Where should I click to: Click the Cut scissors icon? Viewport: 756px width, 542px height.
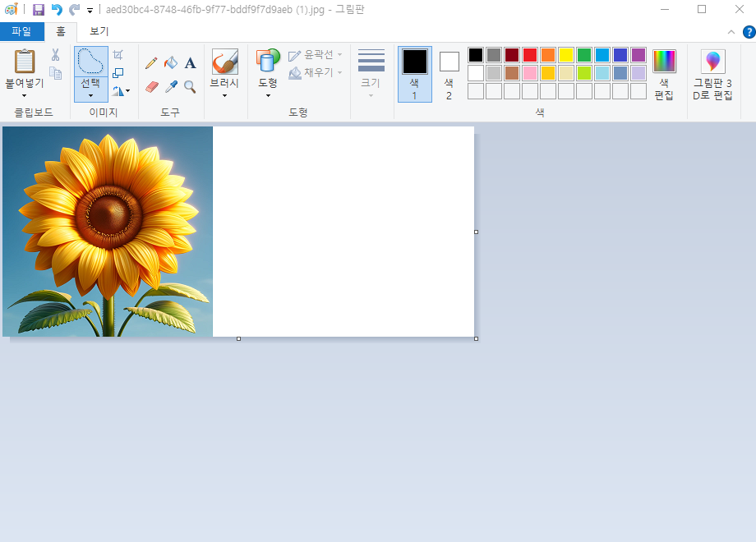[55, 55]
